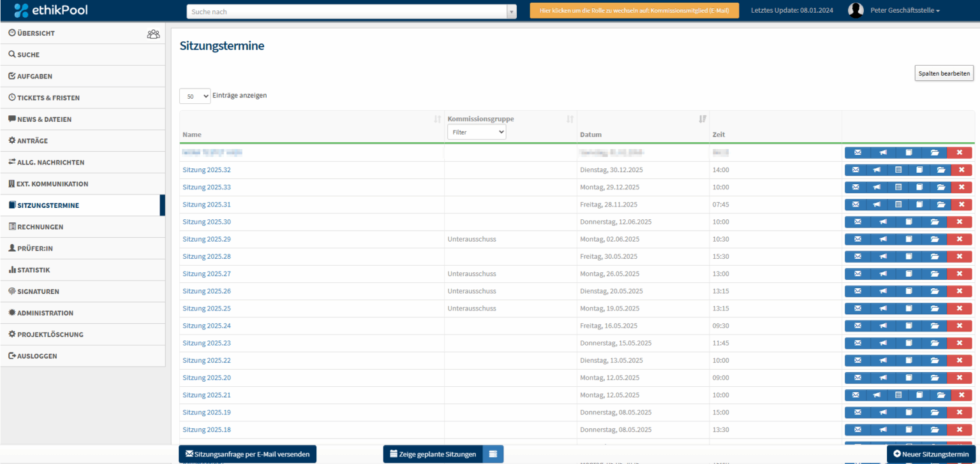Open the folder icon for Sitzung 2025.29
The width and height of the screenshot is (980, 464).
(x=934, y=239)
